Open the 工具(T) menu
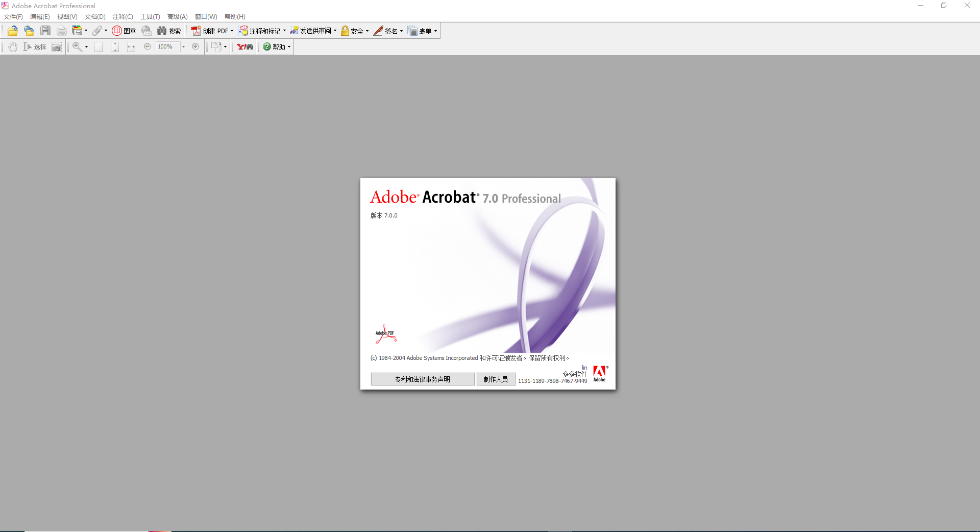This screenshot has width=980, height=532. click(150, 17)
